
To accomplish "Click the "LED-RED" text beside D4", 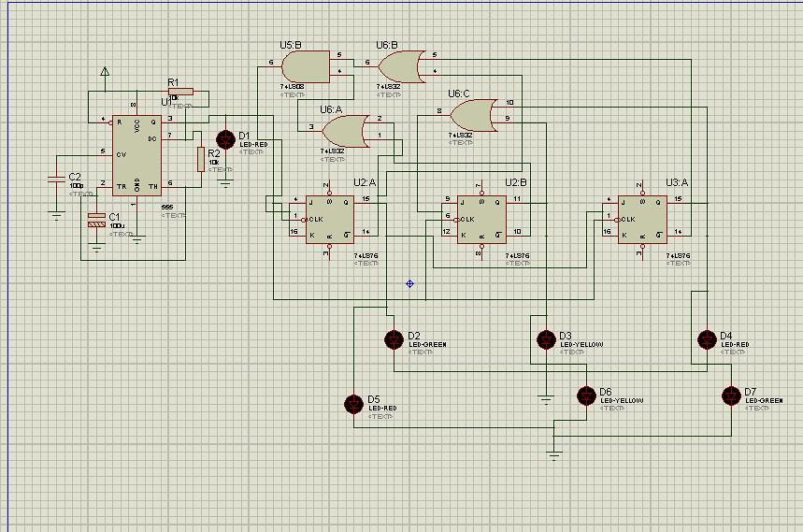I will point(735,345).
